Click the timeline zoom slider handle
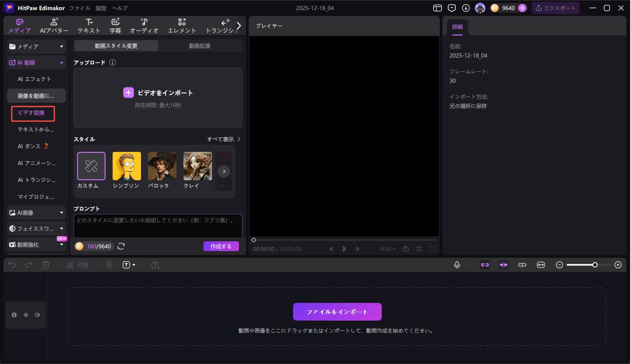This screenshot has width=630, height=364. click(x=595, y=265)
